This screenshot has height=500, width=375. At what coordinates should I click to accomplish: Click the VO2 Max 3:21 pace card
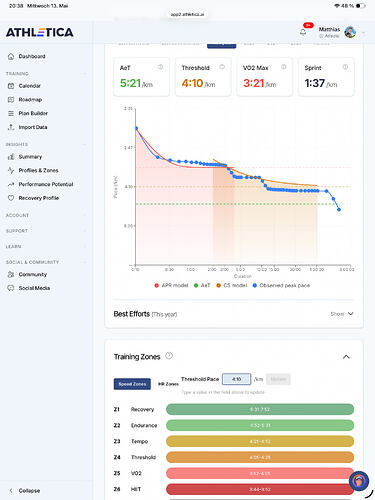265,77
